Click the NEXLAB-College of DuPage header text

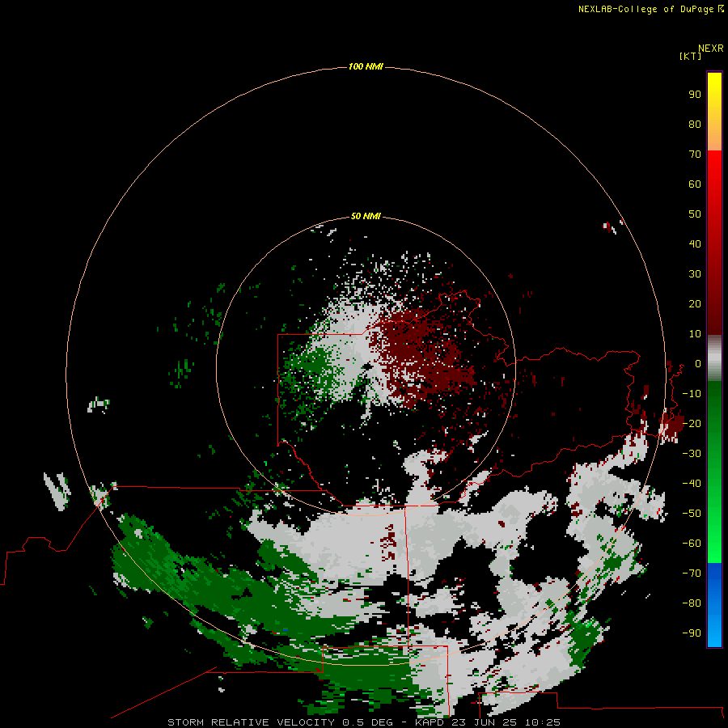650,9
